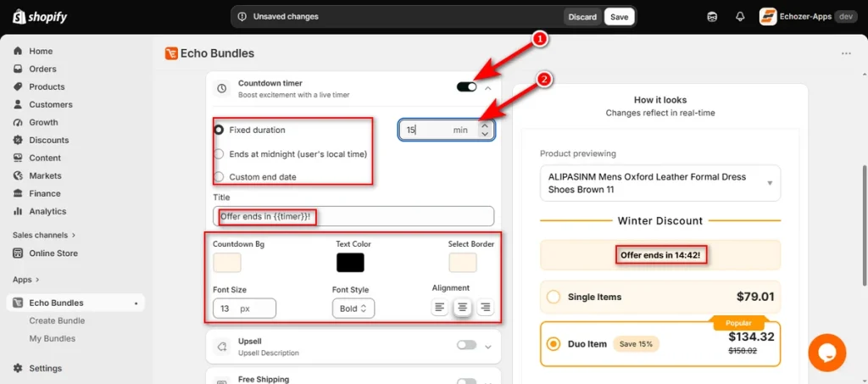Select Fixed duration radio option
Viewport: 868px width, 384px height.
pyautogui.click(x=219, y=130)
